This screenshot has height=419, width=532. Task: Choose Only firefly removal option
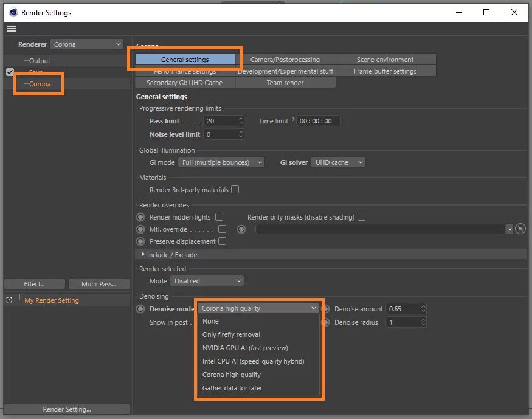[x=258, y=334]
